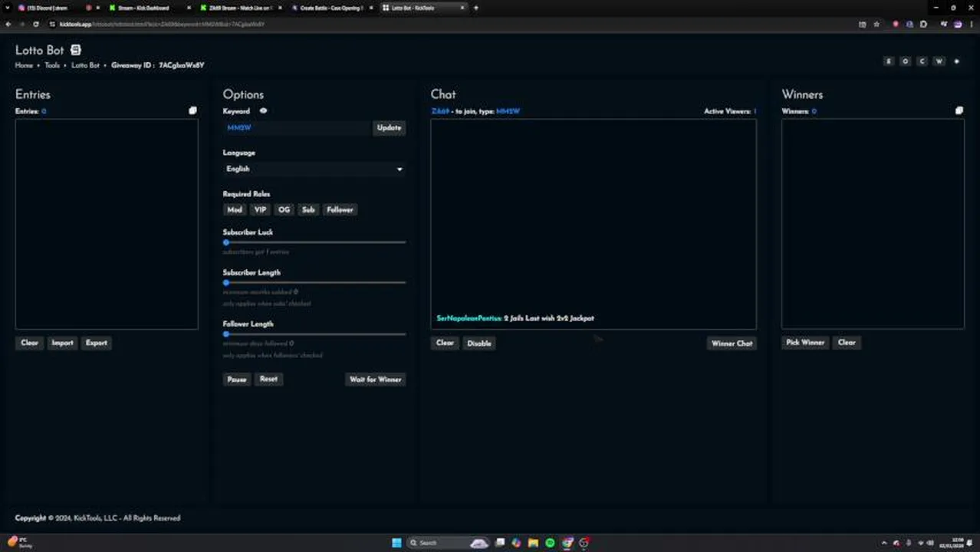Toggle the Sub required role
980x552 pixels.
click(x=308, y=209)
